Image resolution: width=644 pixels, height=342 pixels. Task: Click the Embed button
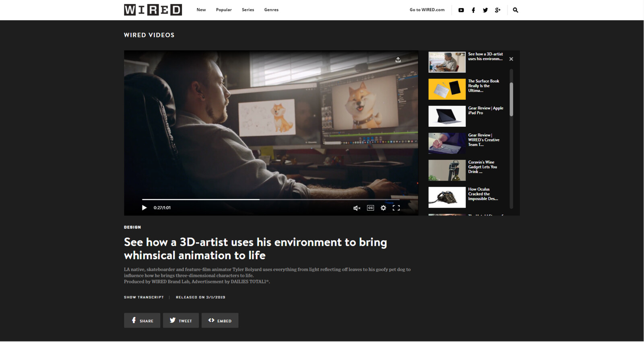220,321
